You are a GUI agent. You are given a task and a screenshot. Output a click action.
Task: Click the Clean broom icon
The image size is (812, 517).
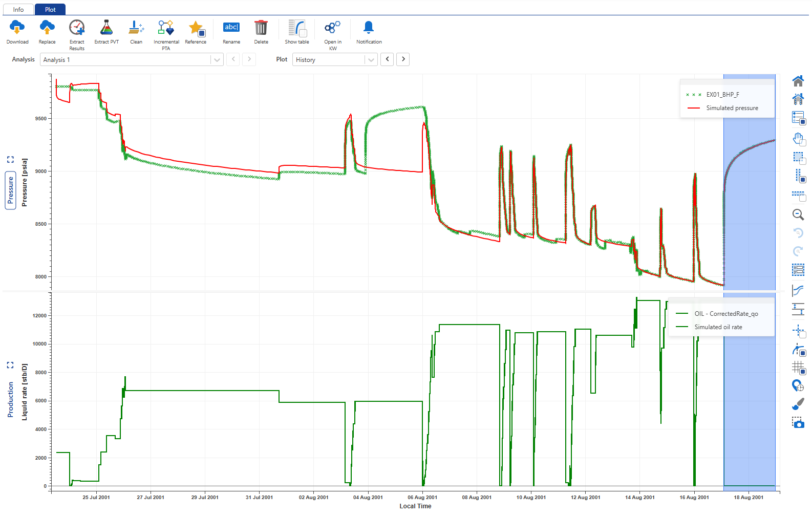tap(136, 28)
